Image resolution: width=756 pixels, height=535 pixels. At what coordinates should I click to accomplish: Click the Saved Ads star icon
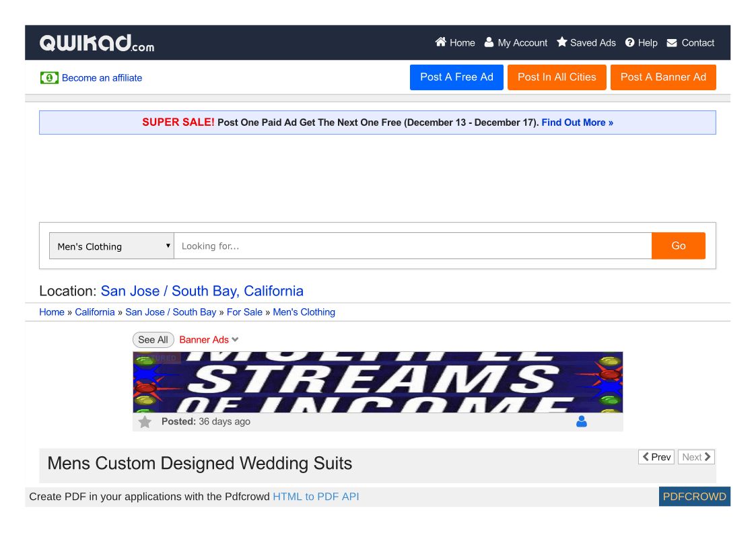point(561,42)
